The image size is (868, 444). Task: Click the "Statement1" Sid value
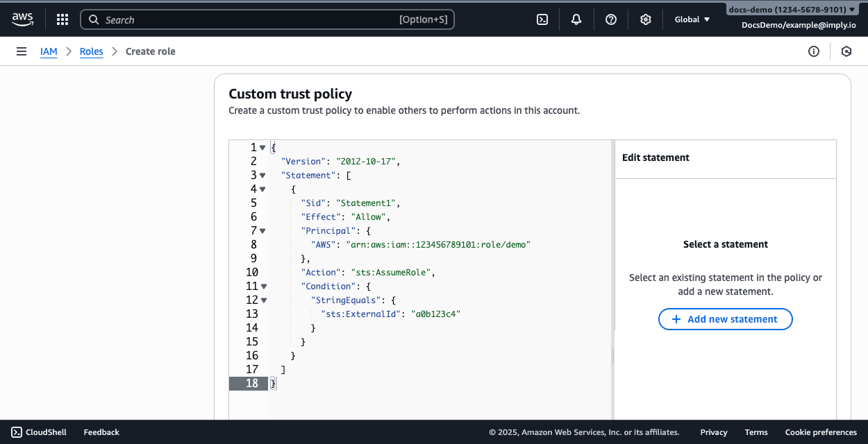tap(366, 203)
